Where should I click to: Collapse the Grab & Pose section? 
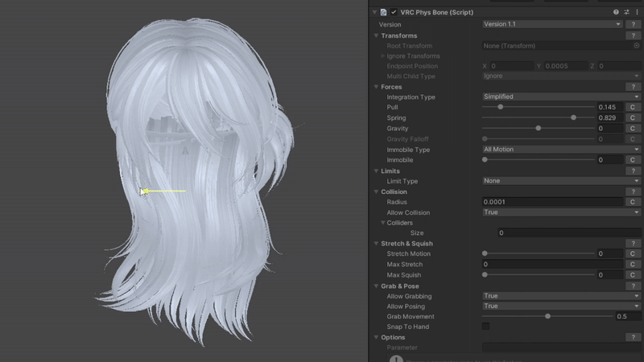[376, 286]
